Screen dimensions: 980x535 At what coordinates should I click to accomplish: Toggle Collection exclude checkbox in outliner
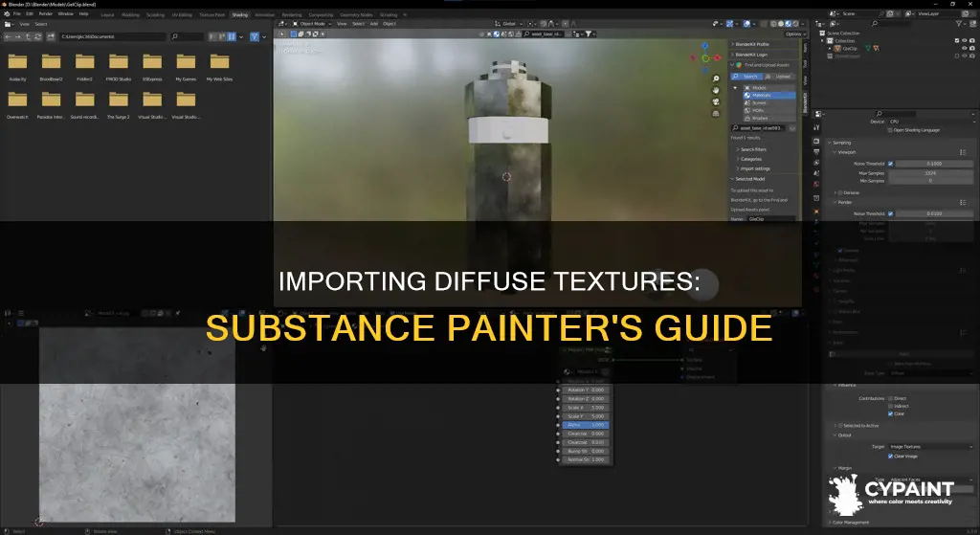point(957,40)
